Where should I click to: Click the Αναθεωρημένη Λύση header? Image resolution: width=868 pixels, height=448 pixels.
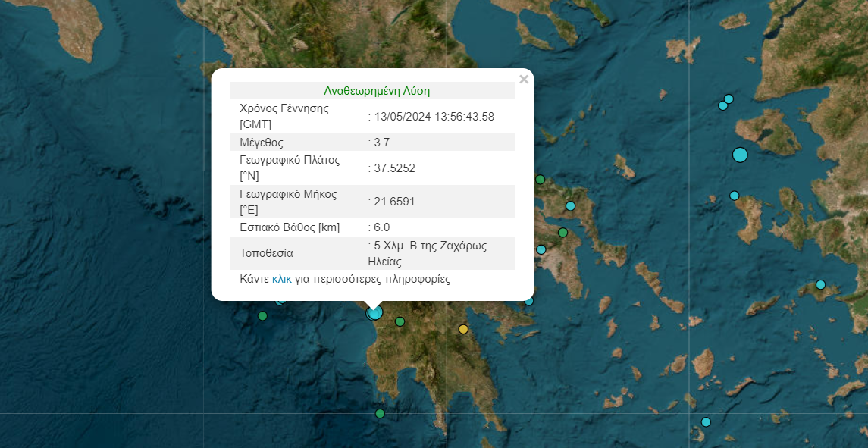pyautogui.click(x=377, y=91)
